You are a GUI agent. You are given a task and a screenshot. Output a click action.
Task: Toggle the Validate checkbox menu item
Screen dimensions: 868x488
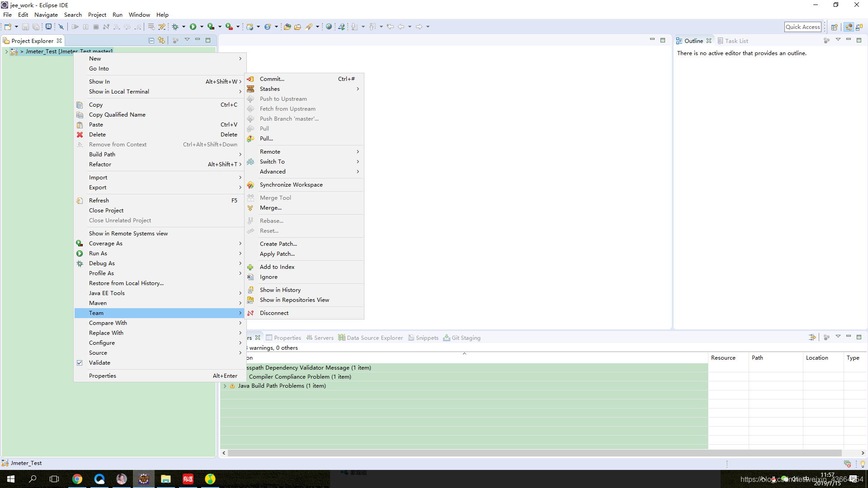click(x=80, y=363)
